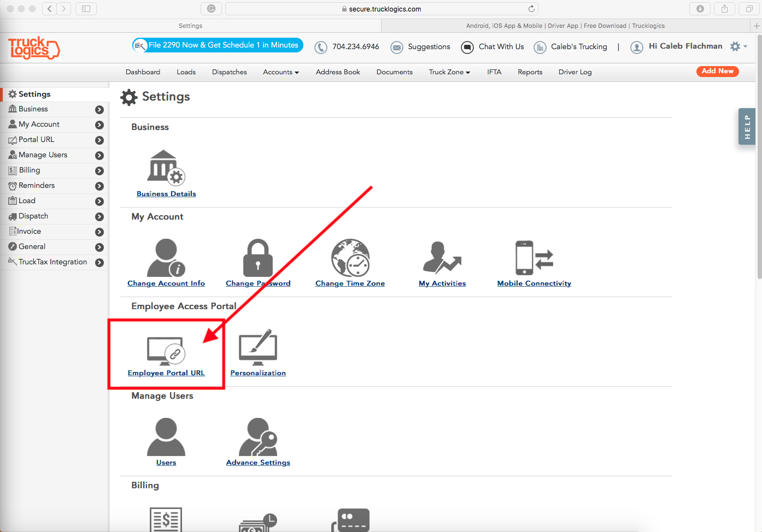Follow the Users link
The height and width of the screenshot is (532, 762).
pos(166,463)
